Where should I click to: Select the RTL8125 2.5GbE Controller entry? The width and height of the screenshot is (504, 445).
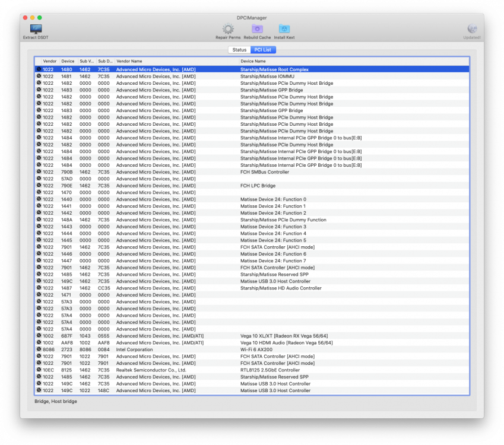pyautogui.click(x=270, y=370)
